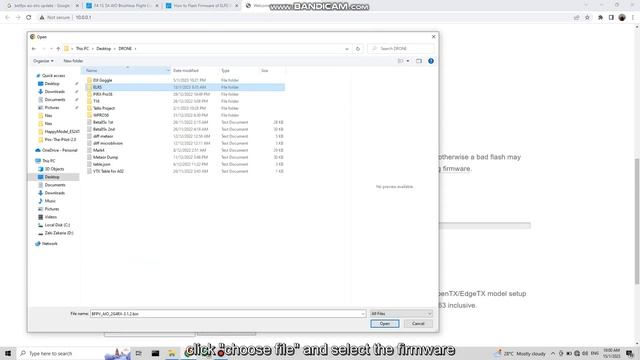The image size is (640, 360).
Task: Open 3D Objects under This PC
Action: (54, 169)
